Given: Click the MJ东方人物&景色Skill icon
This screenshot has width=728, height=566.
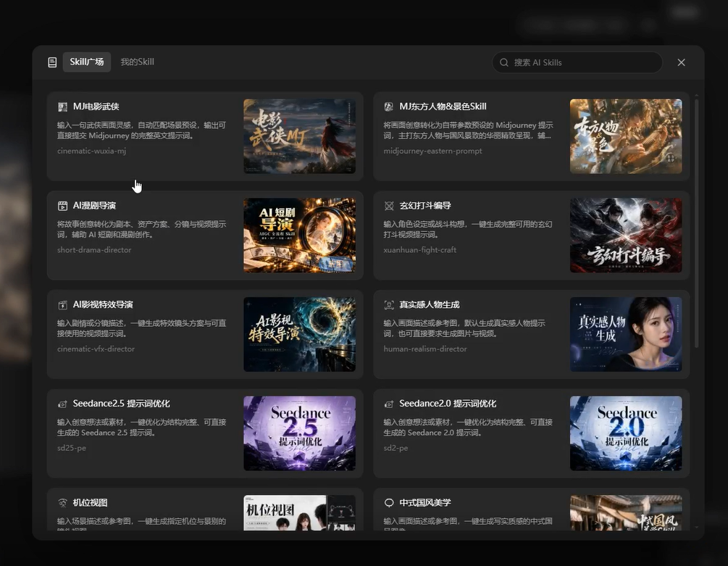Looking at the screenshot, I should tap(388, 107).
